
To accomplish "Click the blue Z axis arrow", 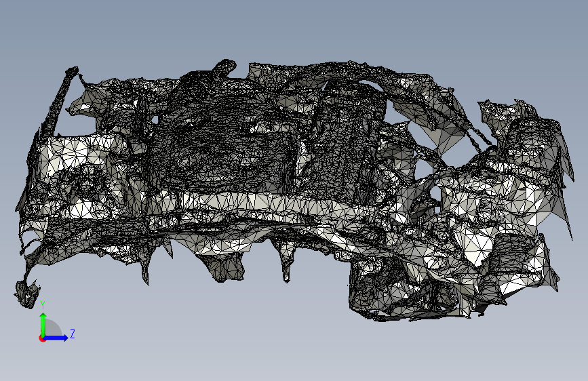I will coord(56,338).
